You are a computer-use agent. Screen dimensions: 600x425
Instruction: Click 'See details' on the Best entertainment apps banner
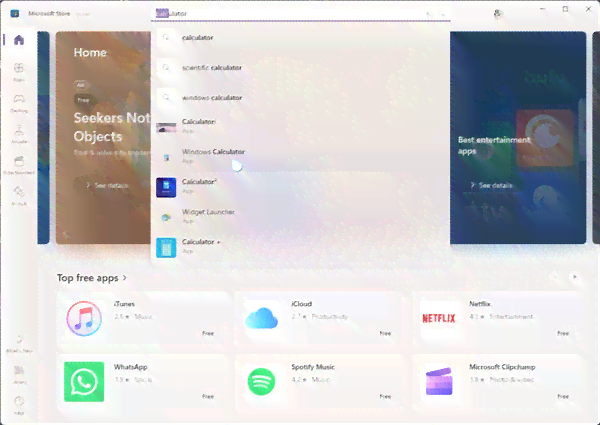click(x=491, y=186)
